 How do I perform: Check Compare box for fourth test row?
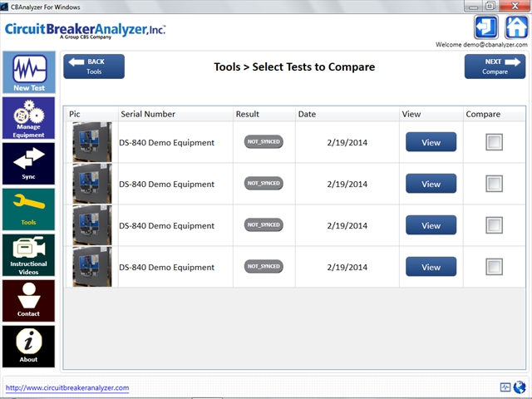point(494,267)
